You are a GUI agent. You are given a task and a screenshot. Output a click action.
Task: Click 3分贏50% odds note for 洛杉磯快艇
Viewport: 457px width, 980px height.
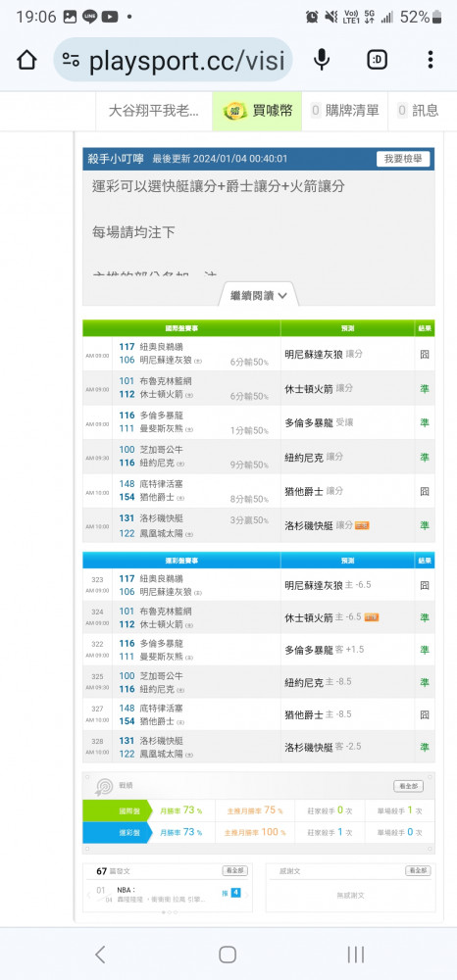(249, 520)
